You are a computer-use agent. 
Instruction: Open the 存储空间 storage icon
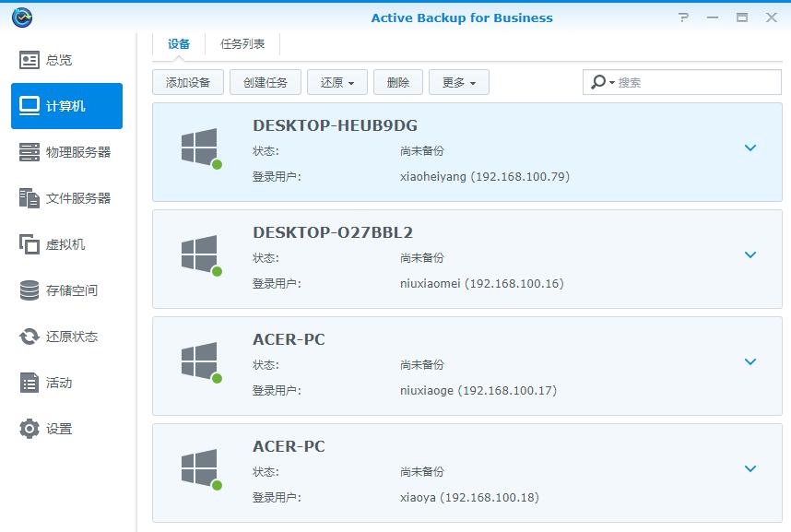30,290
